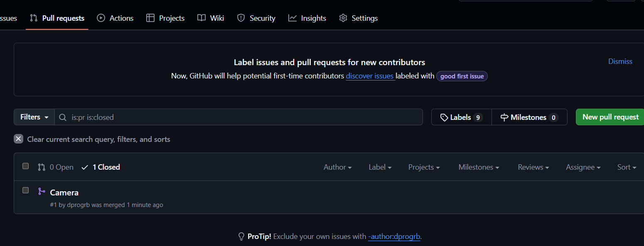Show the 0 Open pull requests

[x=56, y=167]
